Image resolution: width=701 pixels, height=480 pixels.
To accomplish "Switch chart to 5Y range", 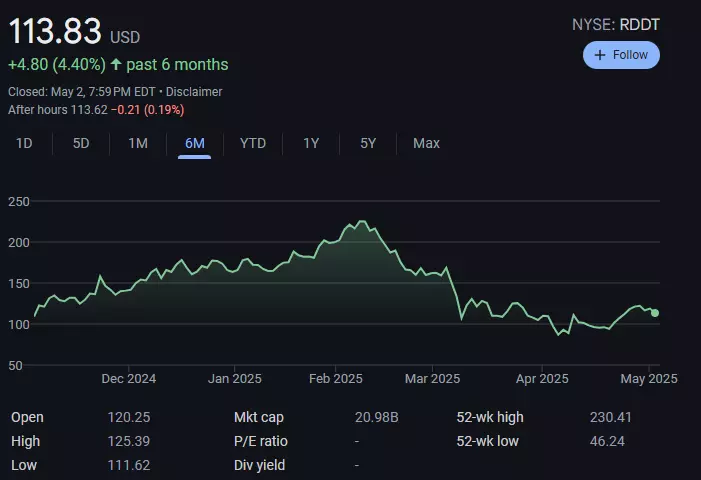I will (x=368, y=143).
